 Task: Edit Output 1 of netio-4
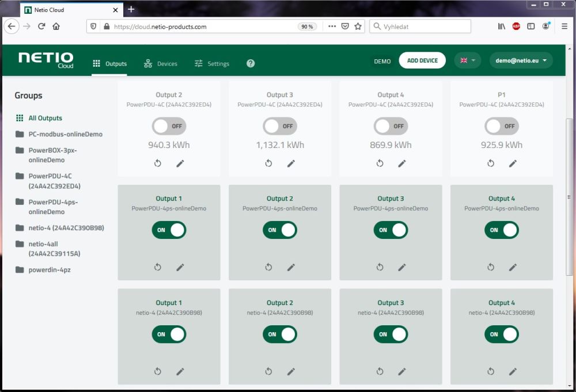click(x=180, y=371)
